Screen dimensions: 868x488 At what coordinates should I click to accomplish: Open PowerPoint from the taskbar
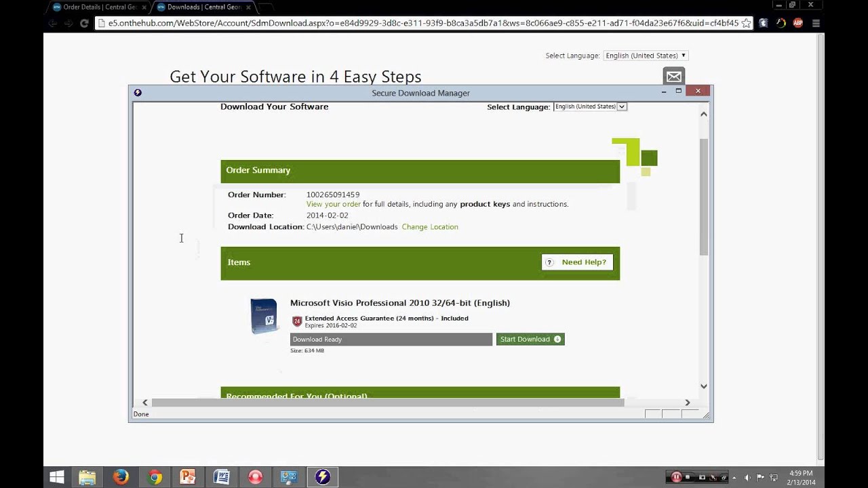(188, 477)
